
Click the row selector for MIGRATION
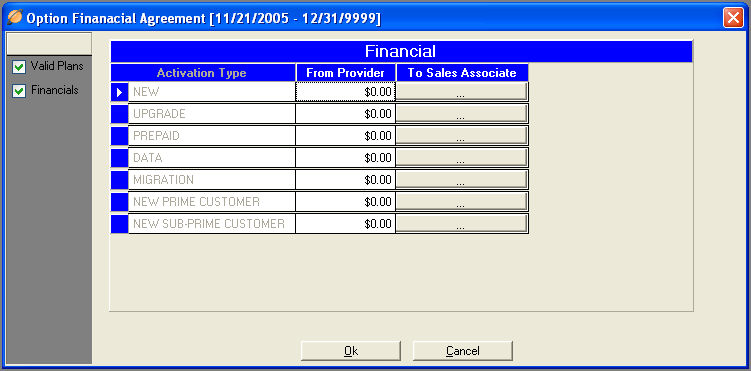click(119, 180)
